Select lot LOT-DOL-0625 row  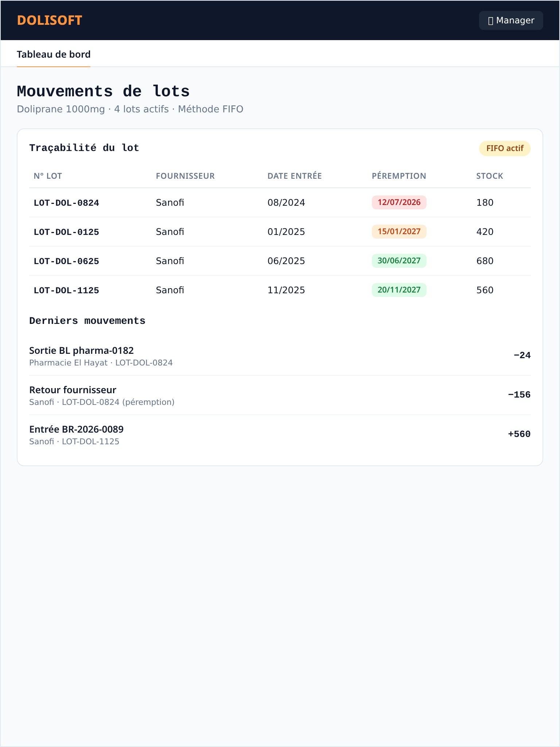point(280,261)
